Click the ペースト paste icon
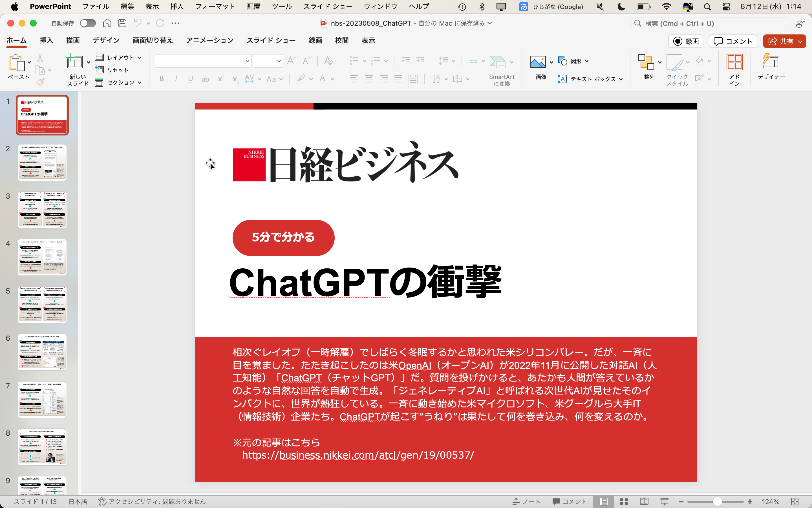 click(17, 62)
